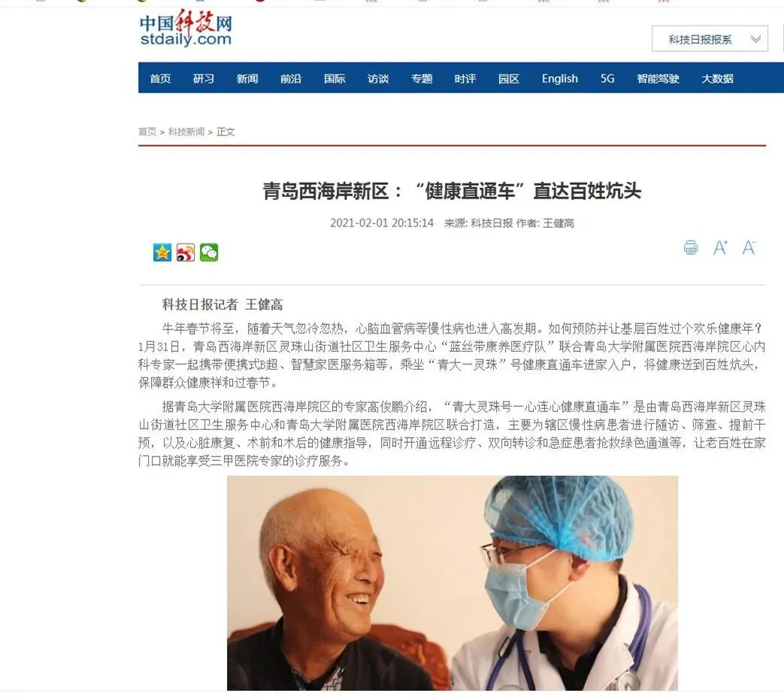Share article to QQ Zone star icon
Image resolution: width=784 pixels, height=700 pixels.
pos(162,253)
